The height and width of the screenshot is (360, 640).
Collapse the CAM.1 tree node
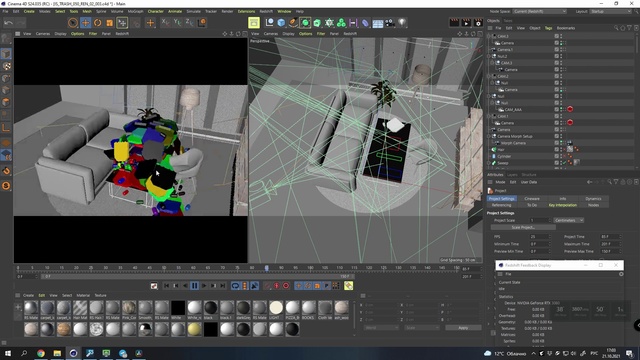tap(489, 116)
